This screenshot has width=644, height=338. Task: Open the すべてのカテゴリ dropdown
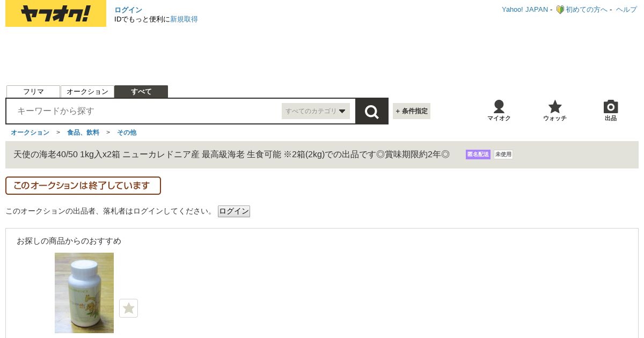[316, 111]
